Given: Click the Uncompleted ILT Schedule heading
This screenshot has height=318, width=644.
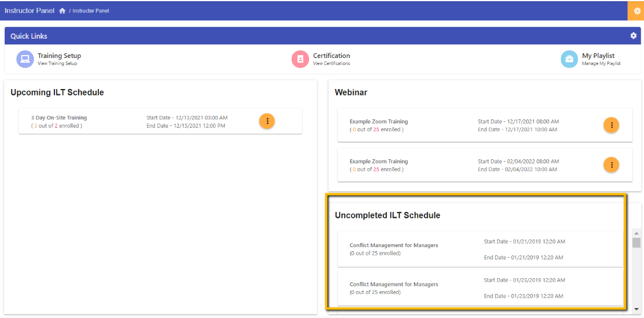Looking at the screenshot, I should (x=388, y=216).
